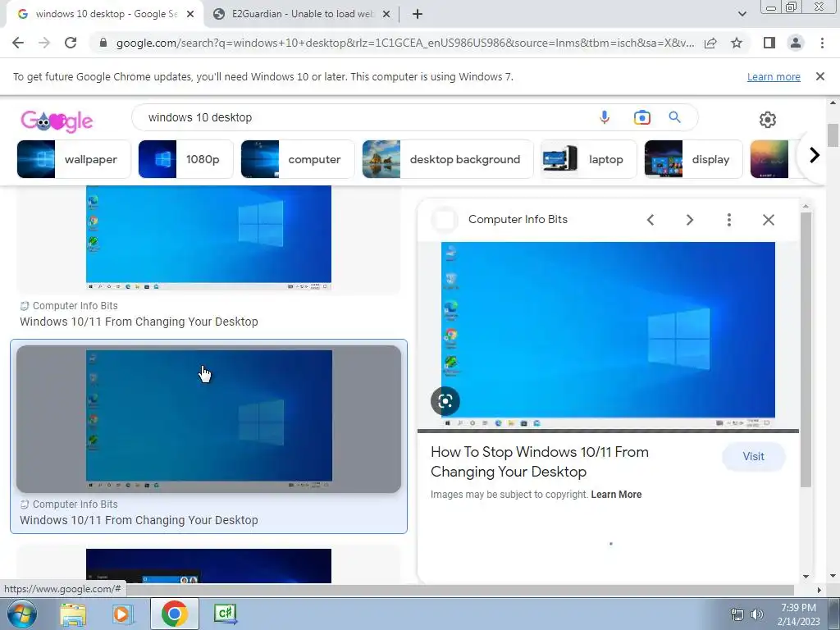Reload the current page
The image size is (840, 630).
71,43
